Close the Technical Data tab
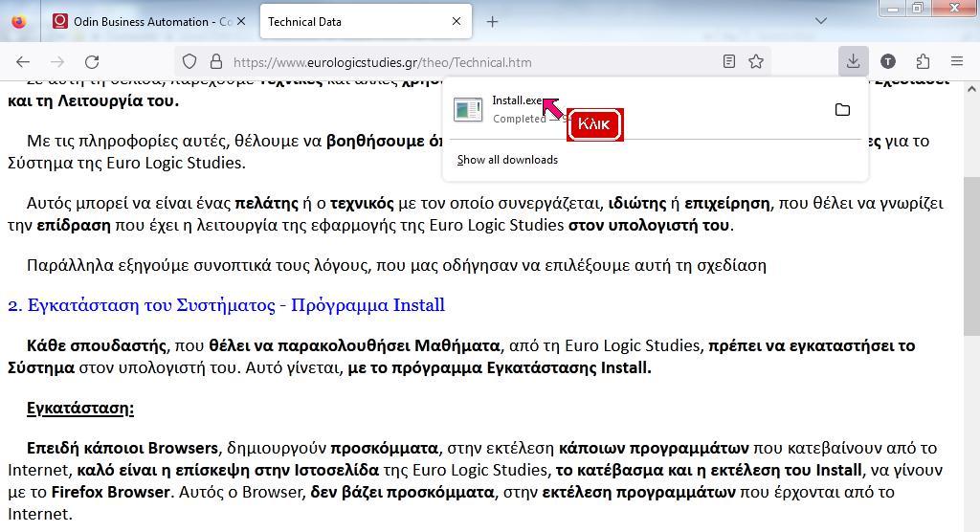 (457, 21)
